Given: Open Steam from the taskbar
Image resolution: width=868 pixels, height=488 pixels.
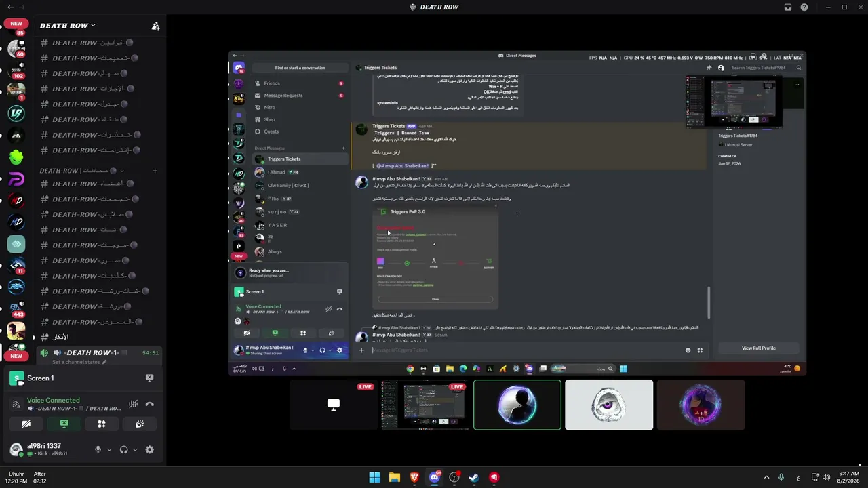Looking at the screenshot, I should click(474, 477).
